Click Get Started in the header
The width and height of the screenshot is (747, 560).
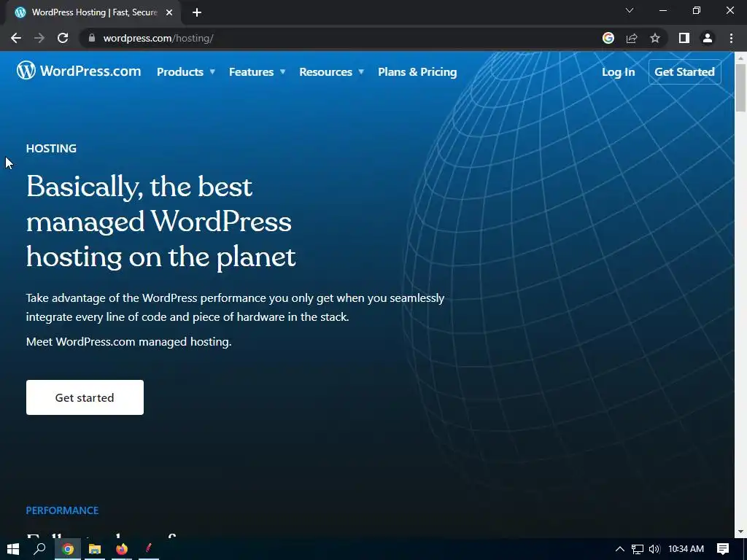pos(684,72)
